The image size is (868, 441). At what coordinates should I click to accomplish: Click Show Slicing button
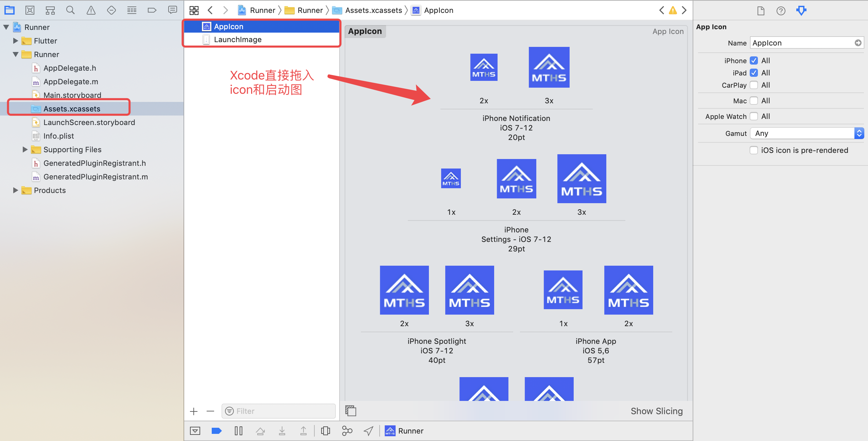coord(656,411)
